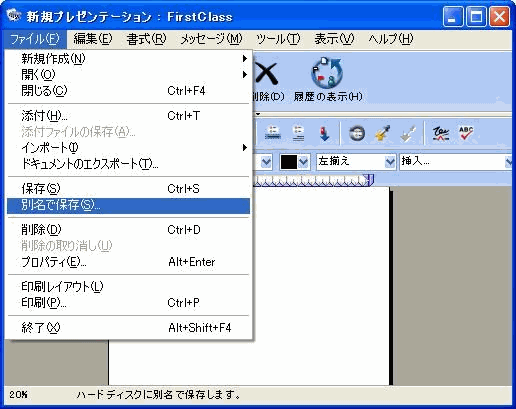This screenshot has height=409, width=516.
Task: Click the black text color swatch
Action: click(x=289, y=162)
